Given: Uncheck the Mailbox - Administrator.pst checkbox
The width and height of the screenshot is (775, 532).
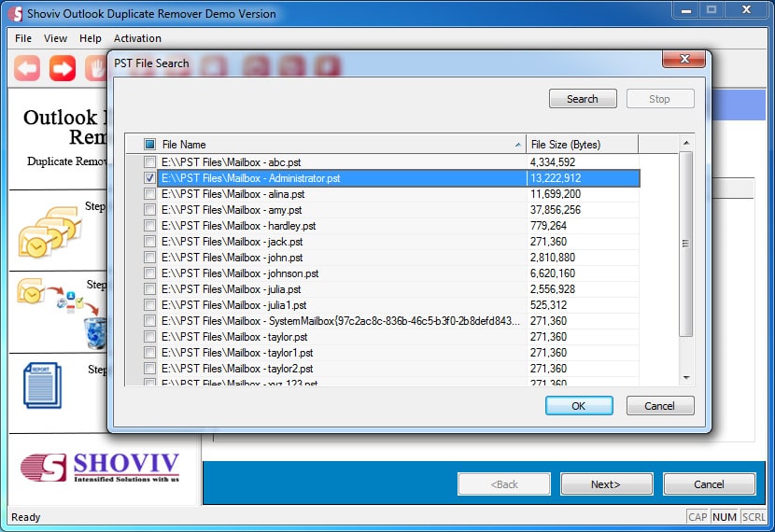Looking at the screenshot, I should click(149, 178).
